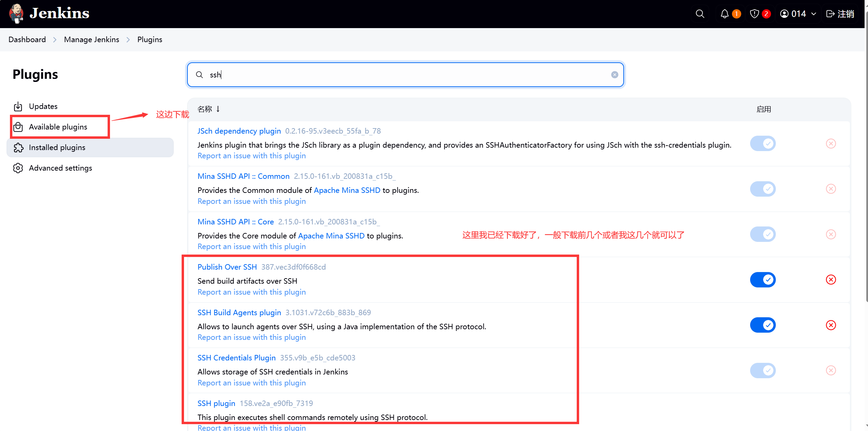Viewport: 868px width, 431px height.
Task: Open the header search icon
Action: click(x=700, y=14)
